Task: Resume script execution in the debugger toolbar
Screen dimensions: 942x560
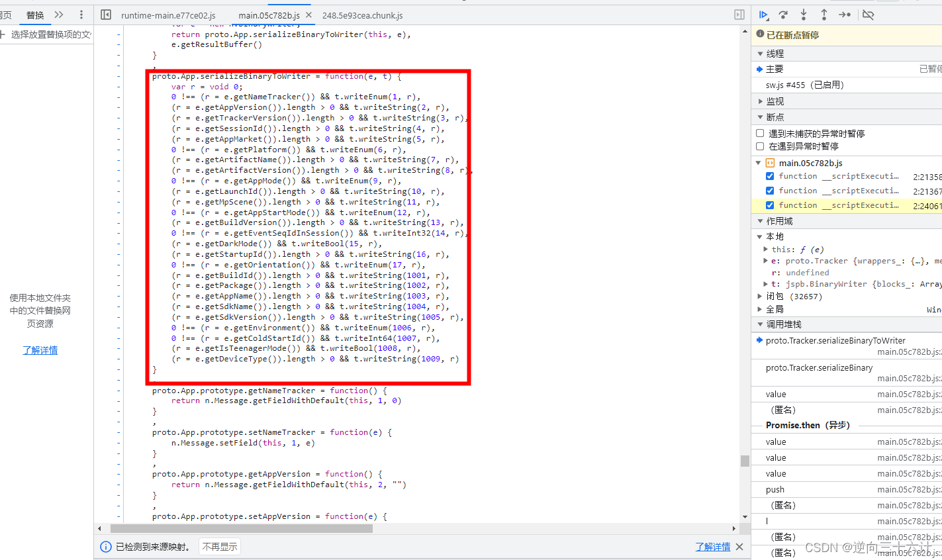Action: (763, 15)
